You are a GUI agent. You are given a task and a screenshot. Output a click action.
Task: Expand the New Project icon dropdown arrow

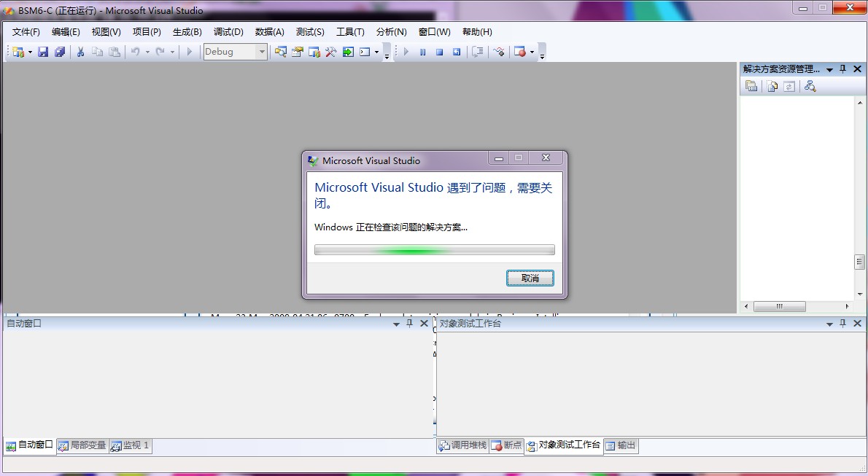30,52
